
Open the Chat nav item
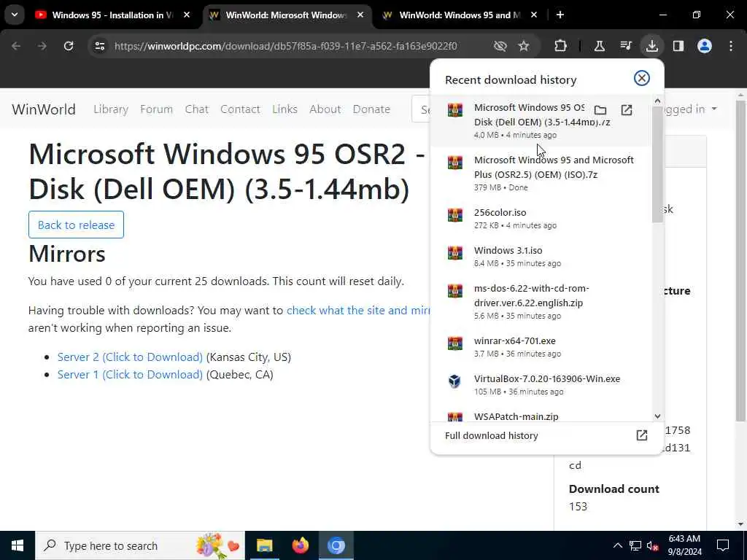coord(197,109)
